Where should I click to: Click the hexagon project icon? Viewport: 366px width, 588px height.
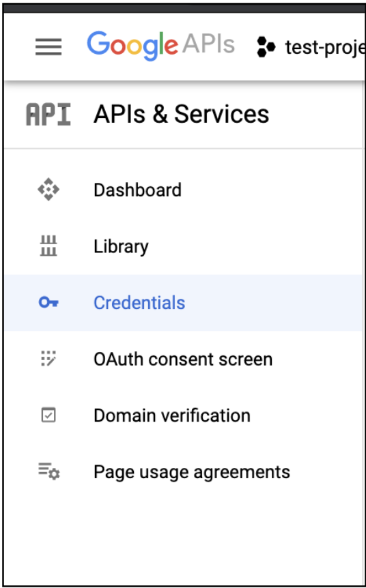coord(266,47)
